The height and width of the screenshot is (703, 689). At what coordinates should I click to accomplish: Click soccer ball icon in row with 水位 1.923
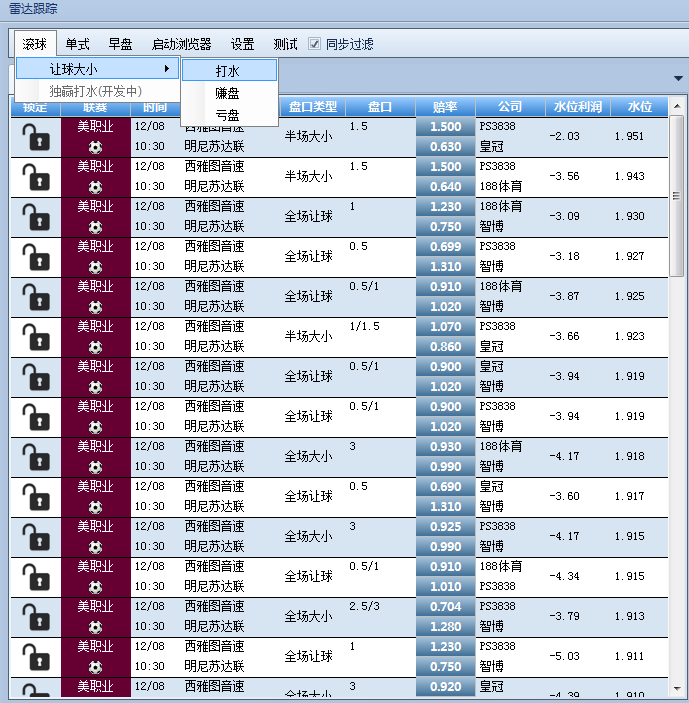pos(95,347)
